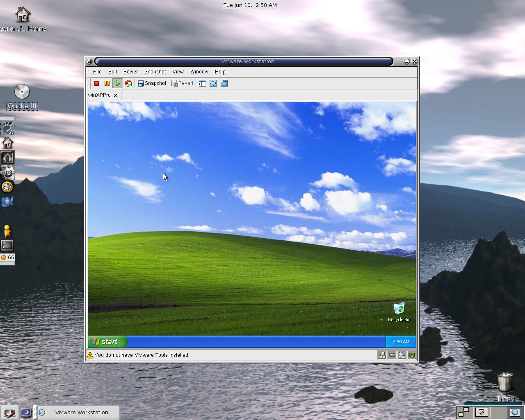The image size is (525, 420).
Task: Click the date and time at top
Action: coord(250,5)
